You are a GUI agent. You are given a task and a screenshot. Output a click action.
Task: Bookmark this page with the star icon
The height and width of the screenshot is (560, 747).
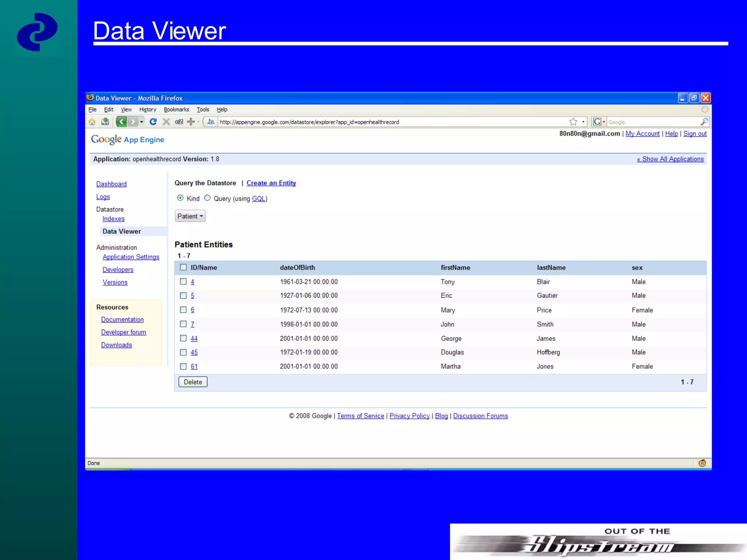(573, 122)
